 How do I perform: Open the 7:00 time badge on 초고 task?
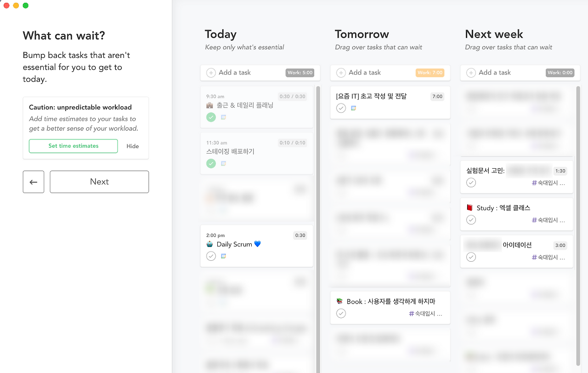(437, 97)
